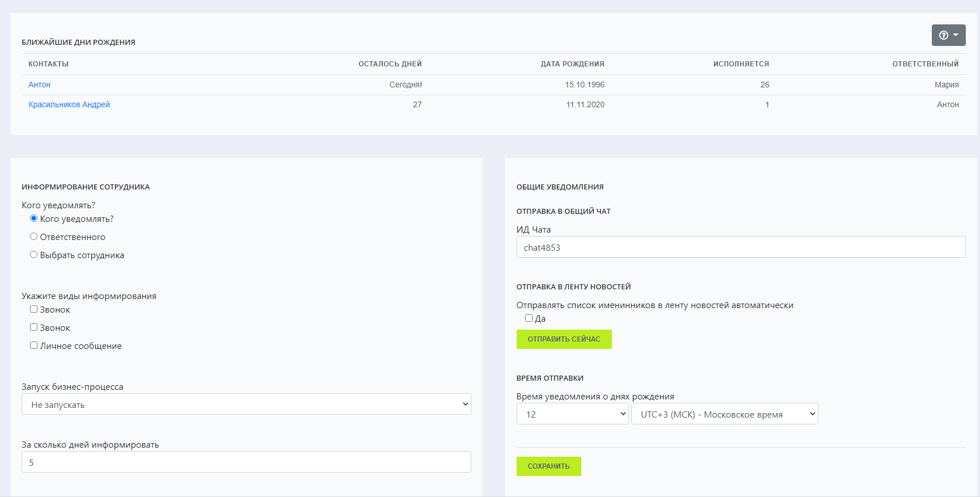980x497 pixels.
Task: Choose 'Выбрать сотрудника' radio option
Action: [x=34, y=255]
